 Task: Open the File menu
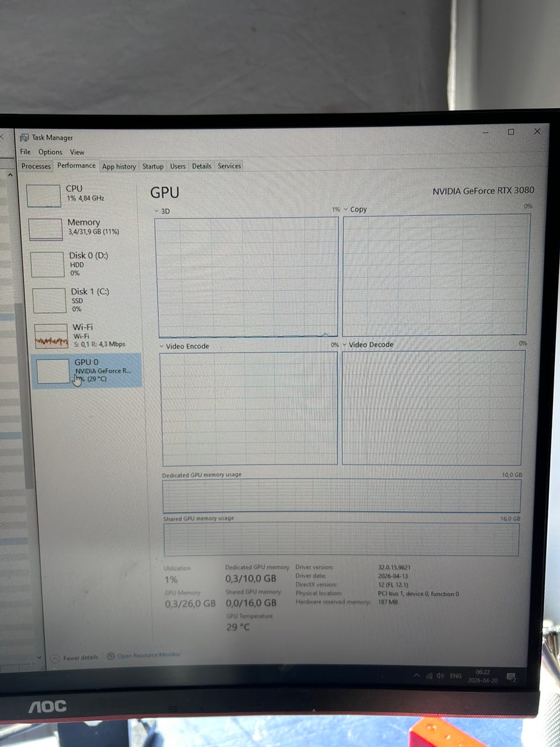click(25, 152)
